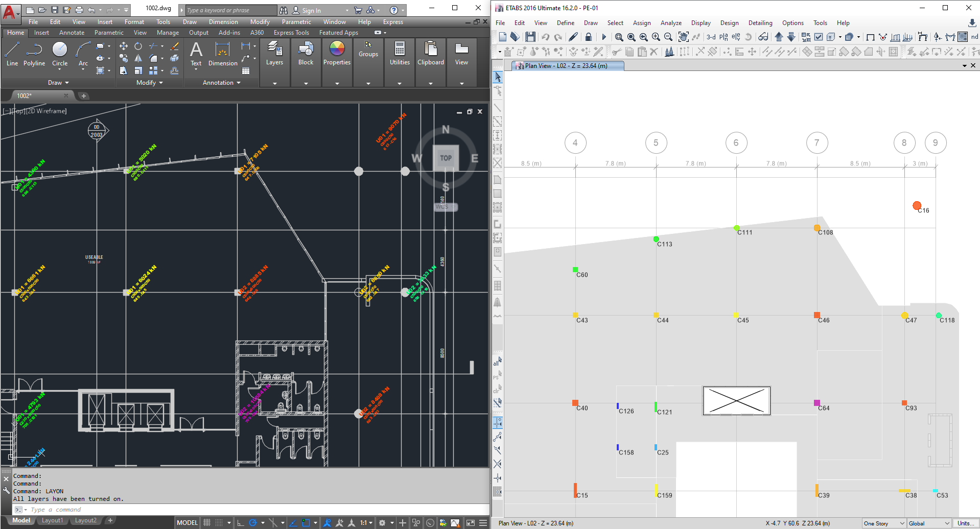Click ETABS New Model icon
980x529 pixels.
pos(502,37)
